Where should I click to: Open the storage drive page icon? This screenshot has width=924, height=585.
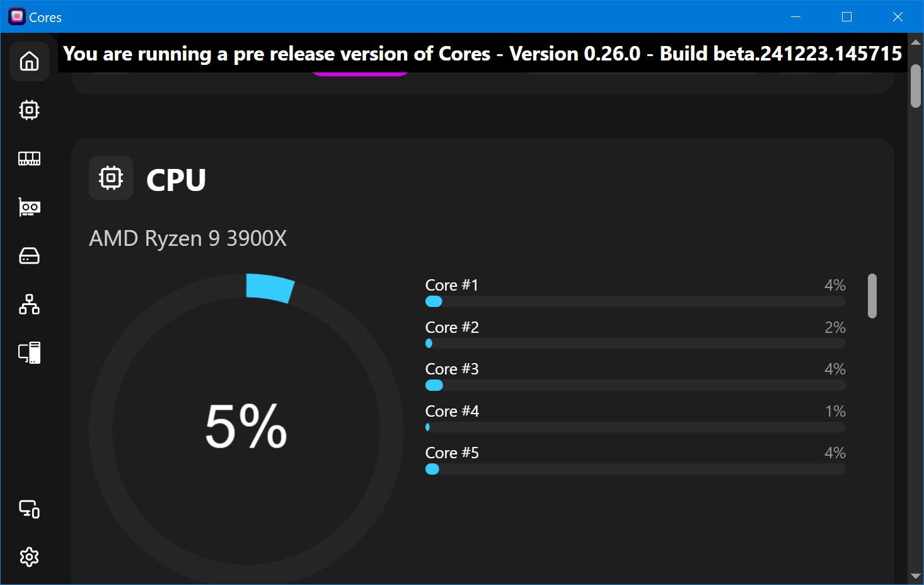(29, 256)
